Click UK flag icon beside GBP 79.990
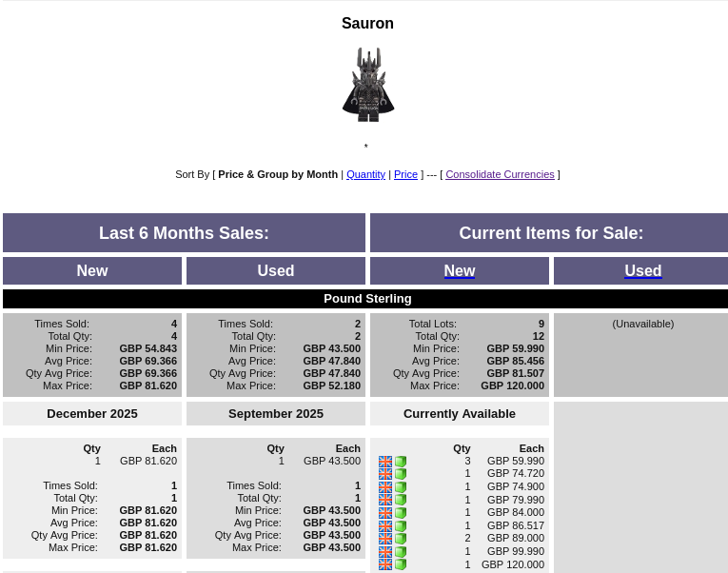 384,500
